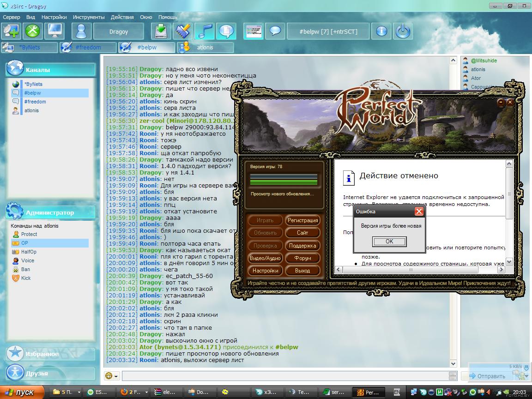Switch to the #belpw tab

pyautogui.click(x=147, y=48)
